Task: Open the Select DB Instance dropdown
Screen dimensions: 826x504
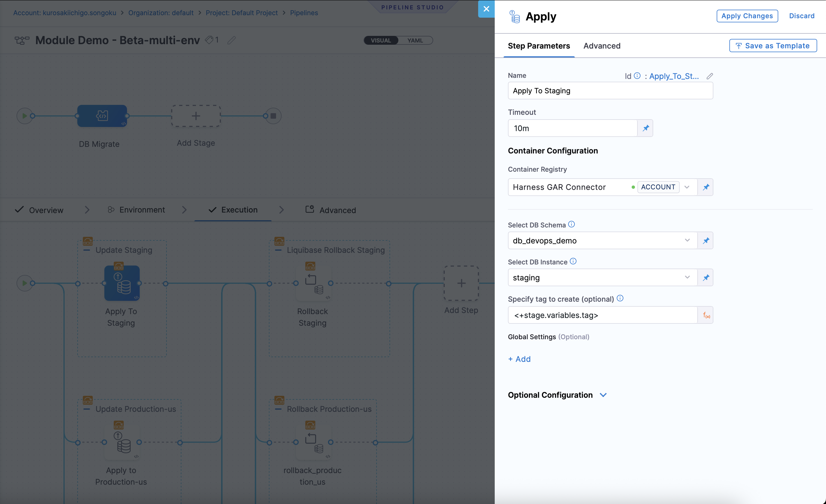Action: [x=687, y=277]
